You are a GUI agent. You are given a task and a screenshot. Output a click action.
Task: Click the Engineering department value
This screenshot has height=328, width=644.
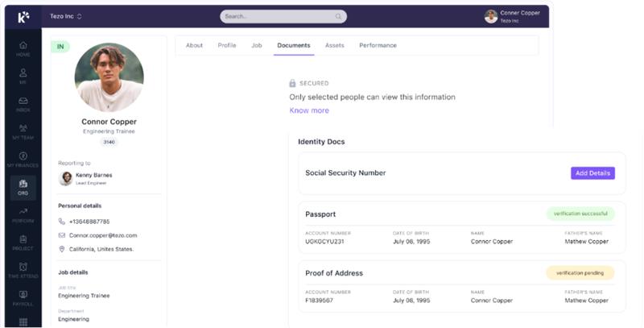[73, 319]
